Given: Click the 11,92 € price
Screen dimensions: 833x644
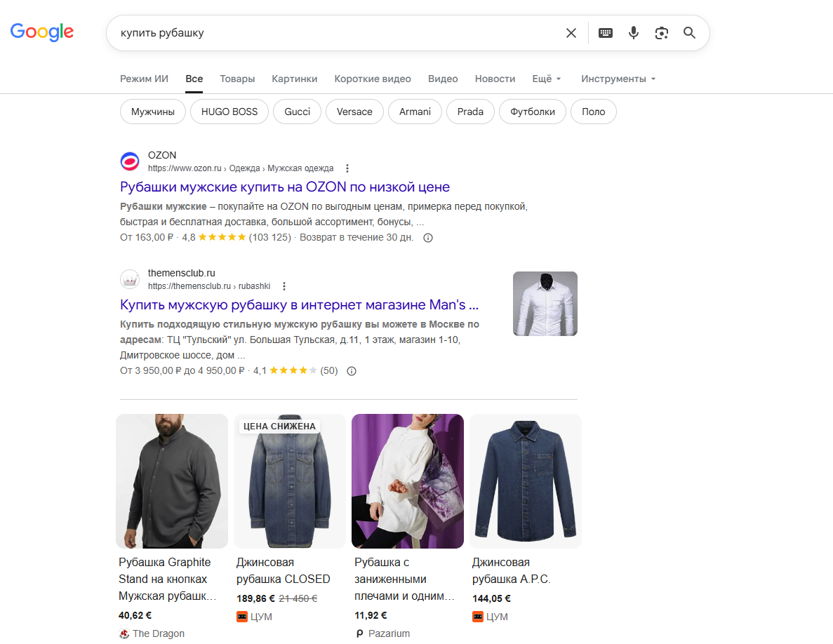Looking at the screenshot, I should pyautogui.click(x=371, y=615).
